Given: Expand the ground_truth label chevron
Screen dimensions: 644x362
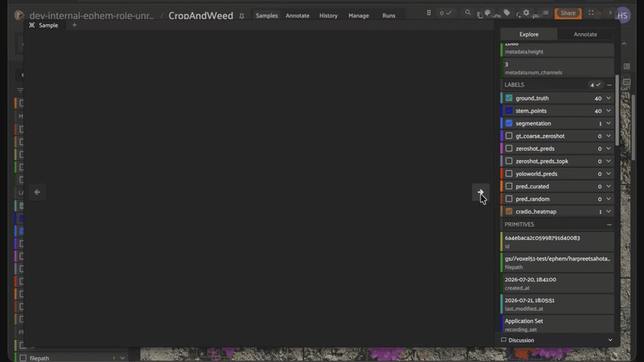Looking at the screenshot, I should click(609, 98).
